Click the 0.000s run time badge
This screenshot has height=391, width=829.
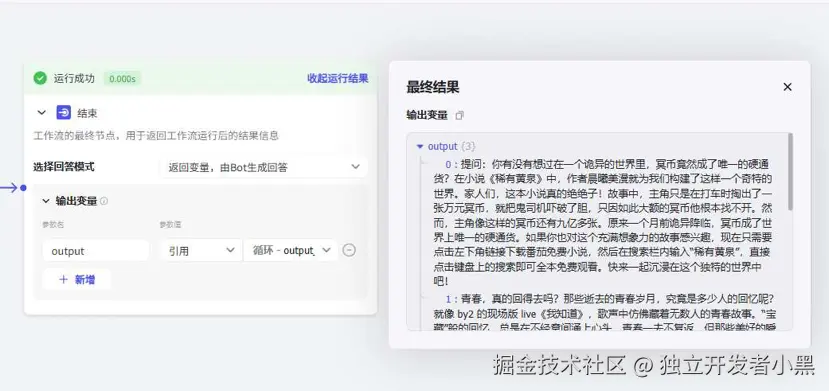pos(122,79)
